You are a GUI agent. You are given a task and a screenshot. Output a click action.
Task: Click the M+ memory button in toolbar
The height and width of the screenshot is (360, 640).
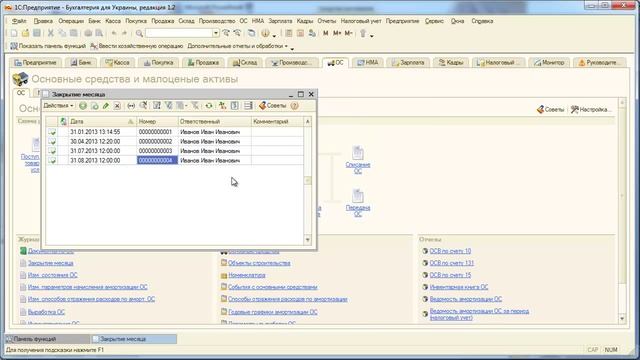337,33
